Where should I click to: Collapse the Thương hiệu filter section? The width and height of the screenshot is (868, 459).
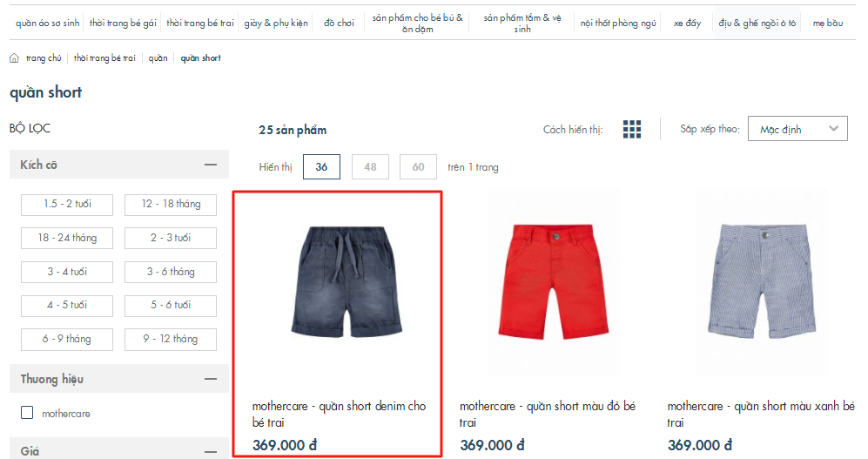pyautogui.click(x=211, y=379)
